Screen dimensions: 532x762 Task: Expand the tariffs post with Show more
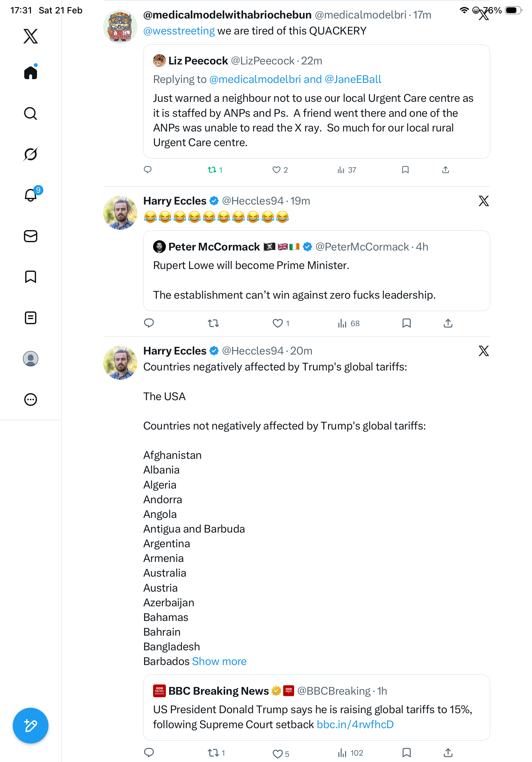(219, 661)
